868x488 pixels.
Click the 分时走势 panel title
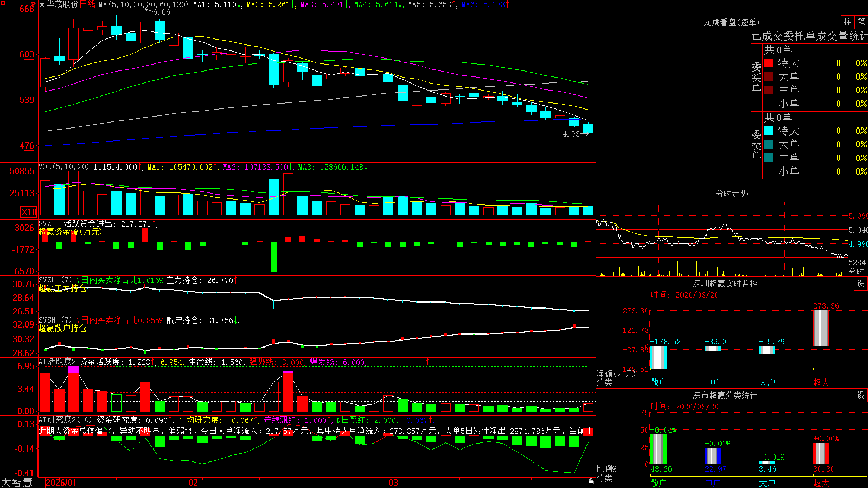[x=732, y=194]
